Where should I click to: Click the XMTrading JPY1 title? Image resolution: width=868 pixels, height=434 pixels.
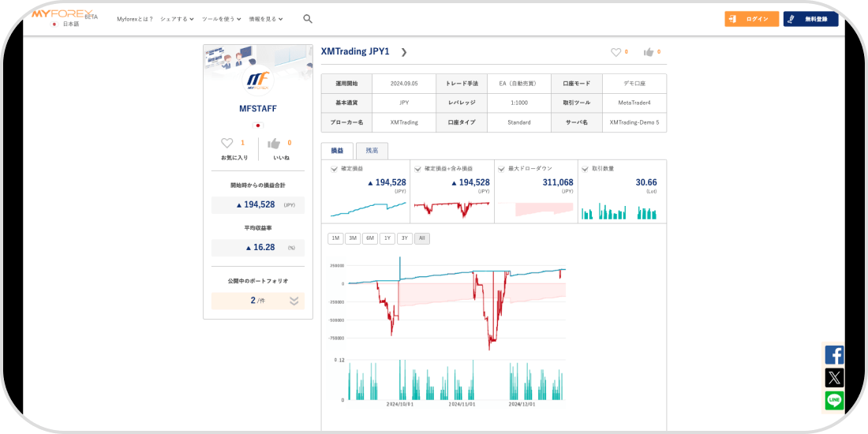point(355,51)
